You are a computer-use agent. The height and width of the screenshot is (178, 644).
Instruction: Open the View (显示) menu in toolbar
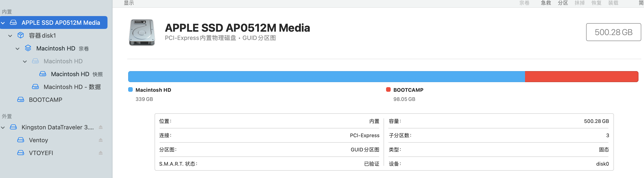129,3
